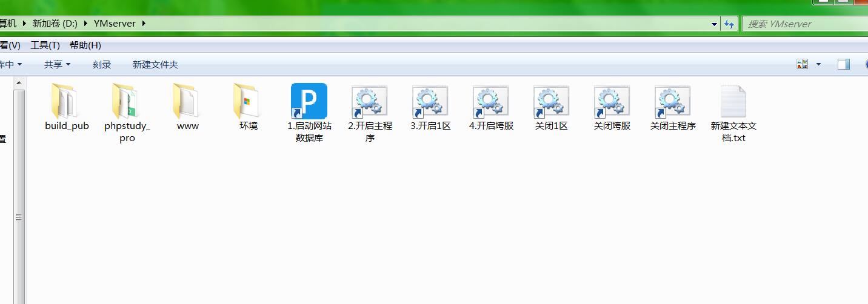This screenshot has width=868, height=304.
Task: Open the 工具(T) menu
Action: click(45, 45)
